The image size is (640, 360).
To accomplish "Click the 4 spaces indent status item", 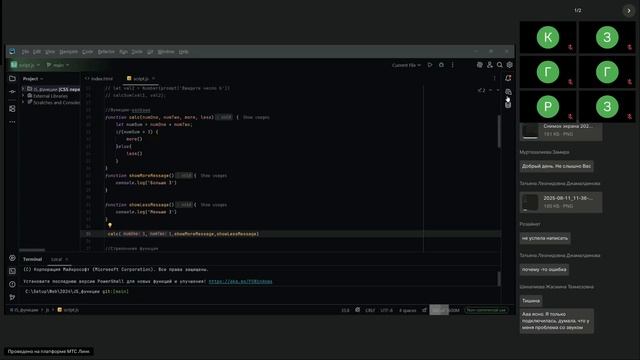I will tap(407, 310).
